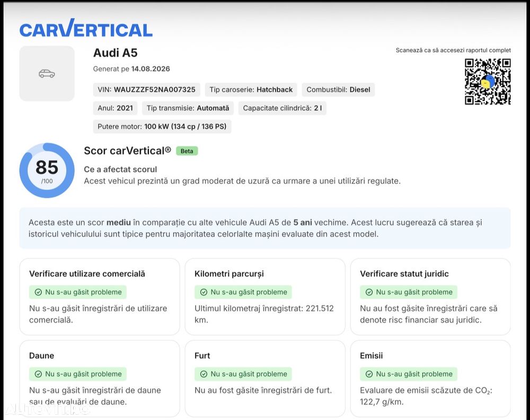Click the checkmark icon under Verificare utilizare comercială

pyautogui.click(x=39, y=292)
